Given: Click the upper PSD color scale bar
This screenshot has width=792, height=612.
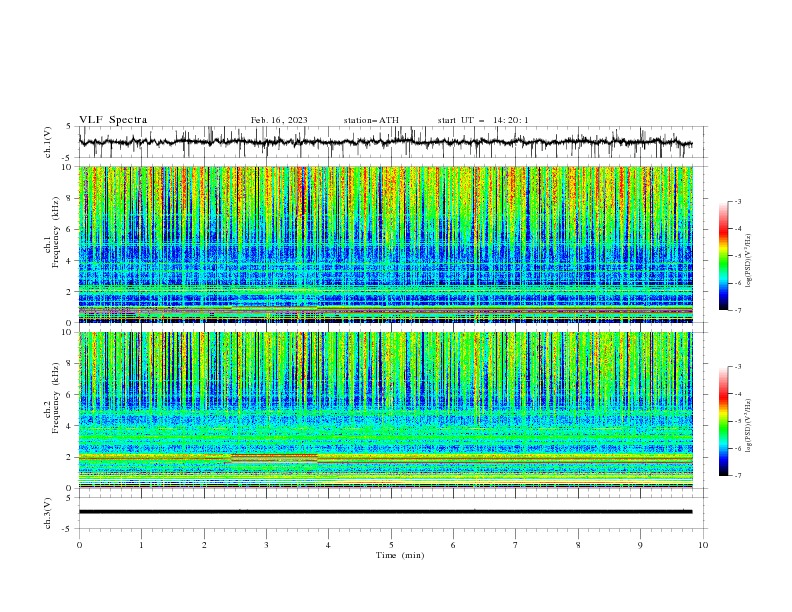Looking at the screenshot, I should click(x=724, y=256).
